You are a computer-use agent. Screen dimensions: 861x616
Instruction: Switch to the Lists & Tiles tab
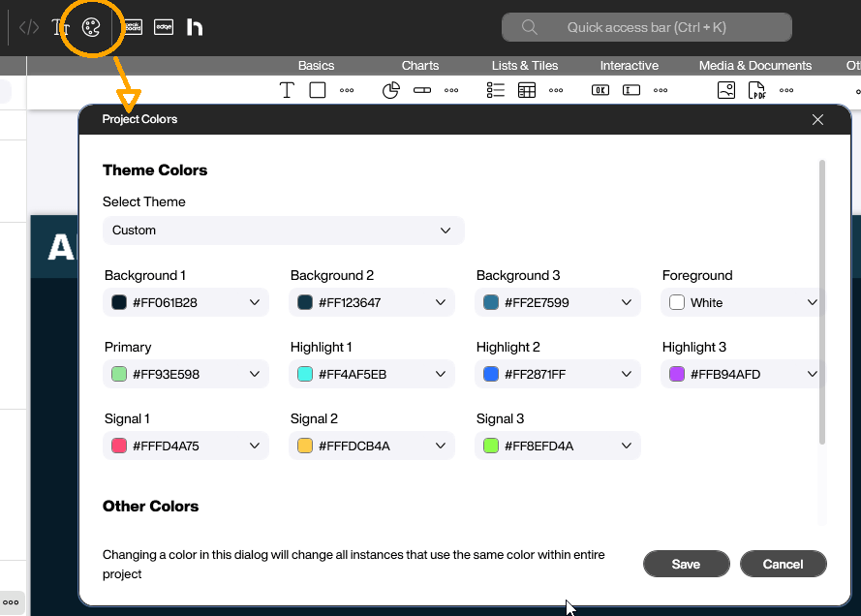tap(525, 66)
